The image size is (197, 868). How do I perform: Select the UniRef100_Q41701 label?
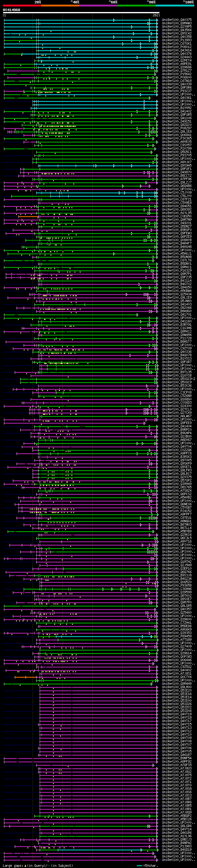coord(177,314)
